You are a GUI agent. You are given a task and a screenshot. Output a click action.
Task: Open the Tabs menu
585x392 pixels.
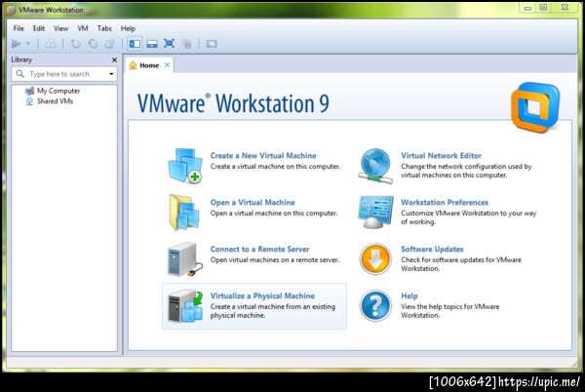[x=104, y=28]
